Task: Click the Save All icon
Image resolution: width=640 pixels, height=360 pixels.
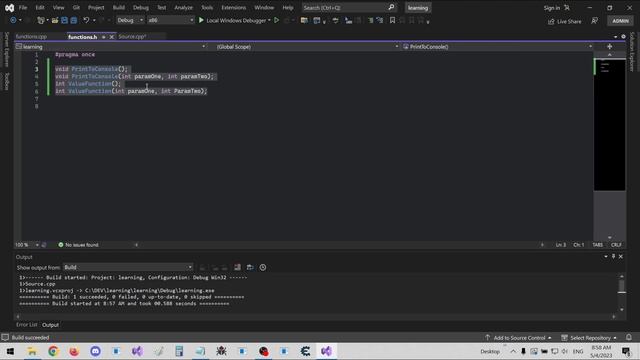Action: pyautogui.click(x=74, y=20)
